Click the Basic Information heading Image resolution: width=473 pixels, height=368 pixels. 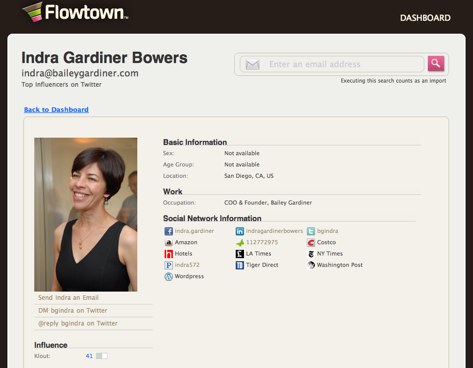(195, 142)
